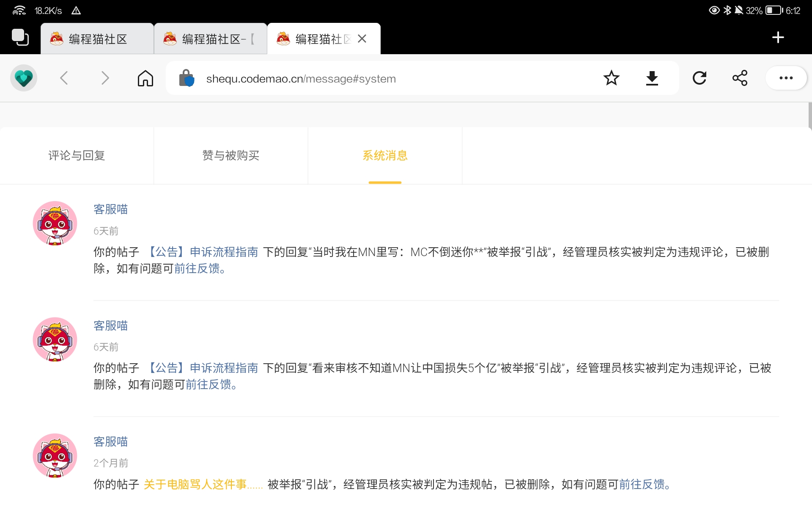812x508 pixels.
Task: Switch to the first 编程猫社区 tab
Action: (97, 39)
